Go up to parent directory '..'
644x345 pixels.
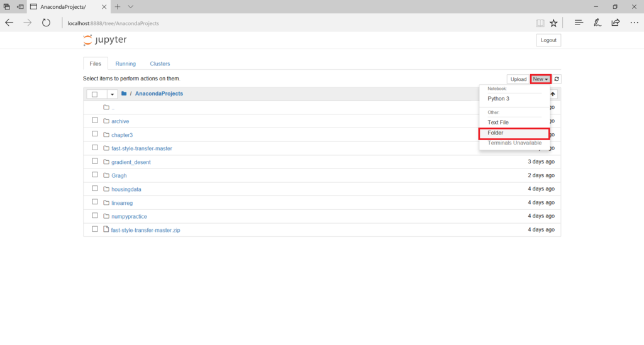click(x=113, y=108)
